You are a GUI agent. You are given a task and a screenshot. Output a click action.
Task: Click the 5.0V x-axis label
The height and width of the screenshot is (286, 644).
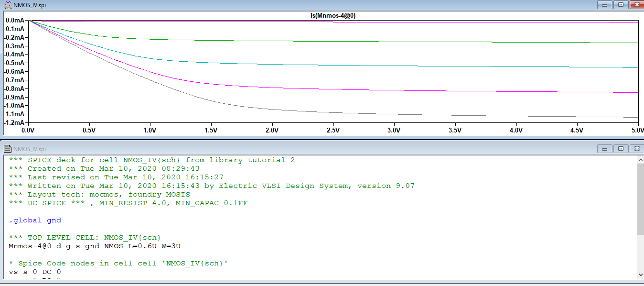(638, 130)
